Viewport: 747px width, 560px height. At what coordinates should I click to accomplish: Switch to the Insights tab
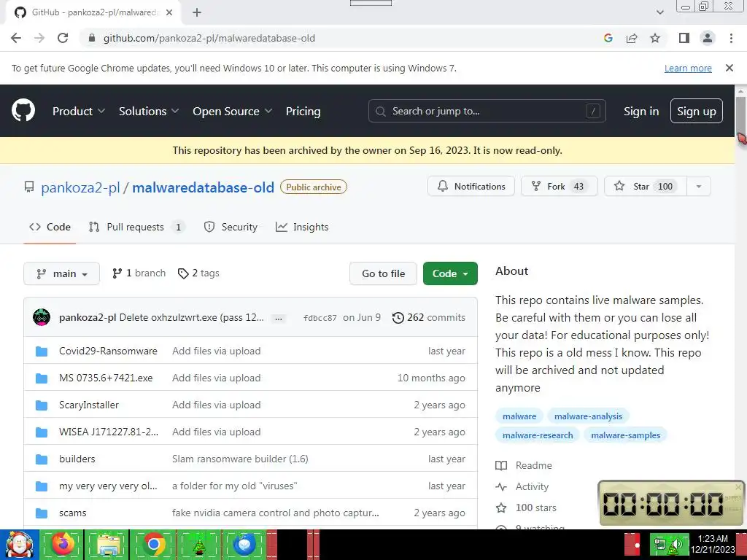coord(302,227)
